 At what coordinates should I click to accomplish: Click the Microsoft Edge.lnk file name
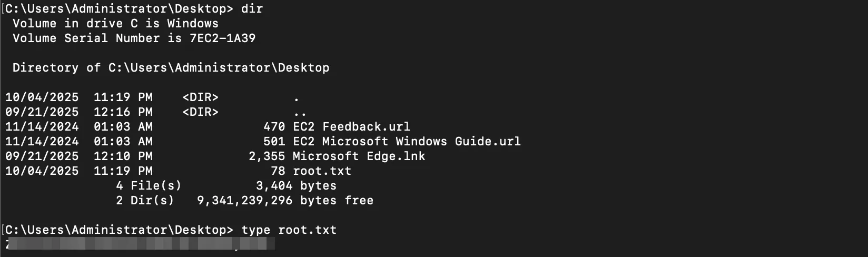[x=359, y=156]
